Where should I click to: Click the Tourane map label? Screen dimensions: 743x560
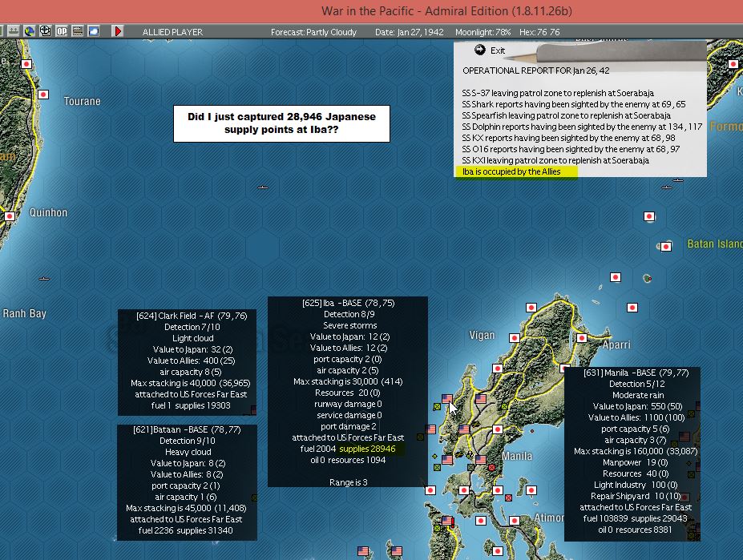(83, 101)
